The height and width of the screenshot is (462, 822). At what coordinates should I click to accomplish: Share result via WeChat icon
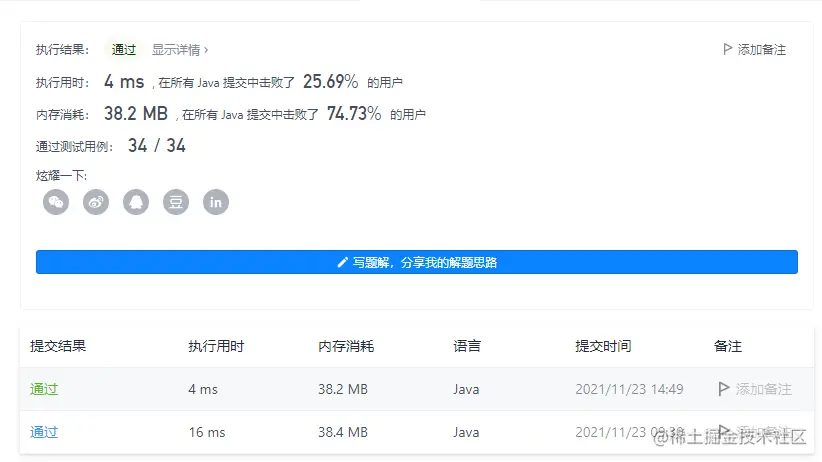(56, 202)
